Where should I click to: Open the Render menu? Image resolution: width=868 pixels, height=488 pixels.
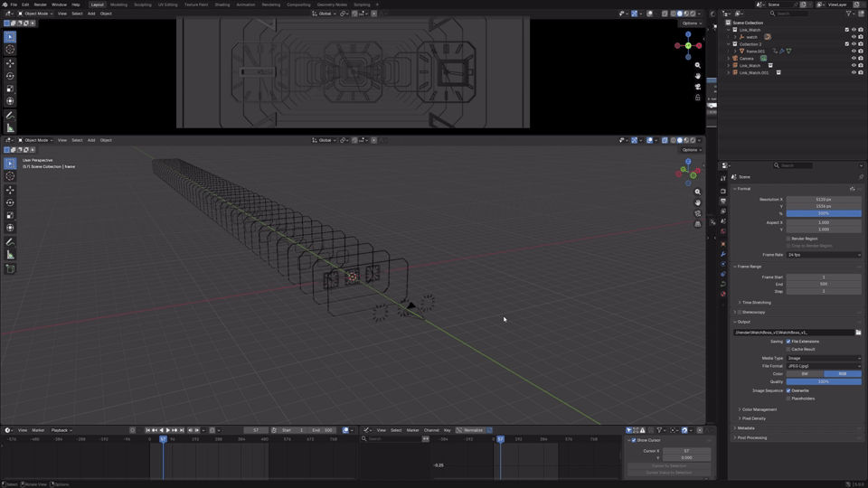41,5
